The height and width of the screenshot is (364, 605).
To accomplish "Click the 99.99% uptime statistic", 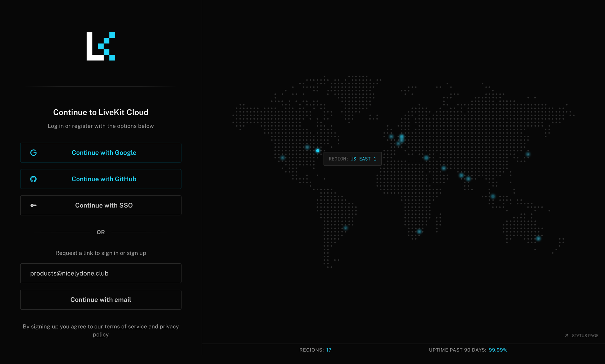I will [x=498, y=350].
